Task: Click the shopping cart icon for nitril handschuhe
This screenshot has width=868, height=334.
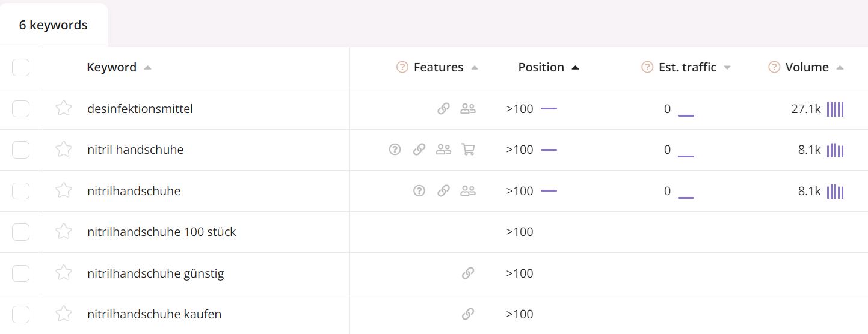Action: (468, 150)
